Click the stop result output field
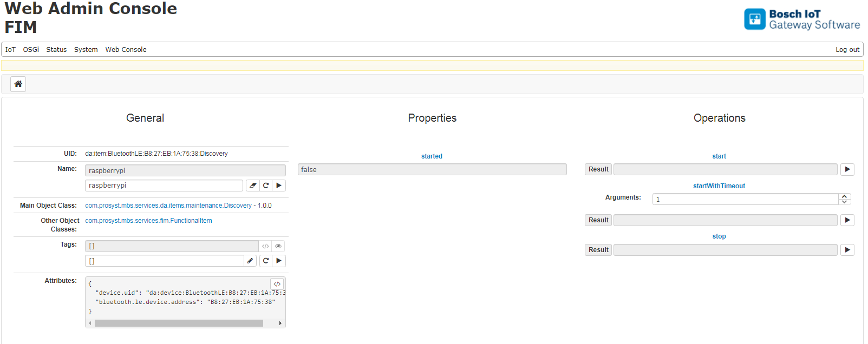Image resolution: width=868 pixels, height=344 pixels. coord(726,250)
